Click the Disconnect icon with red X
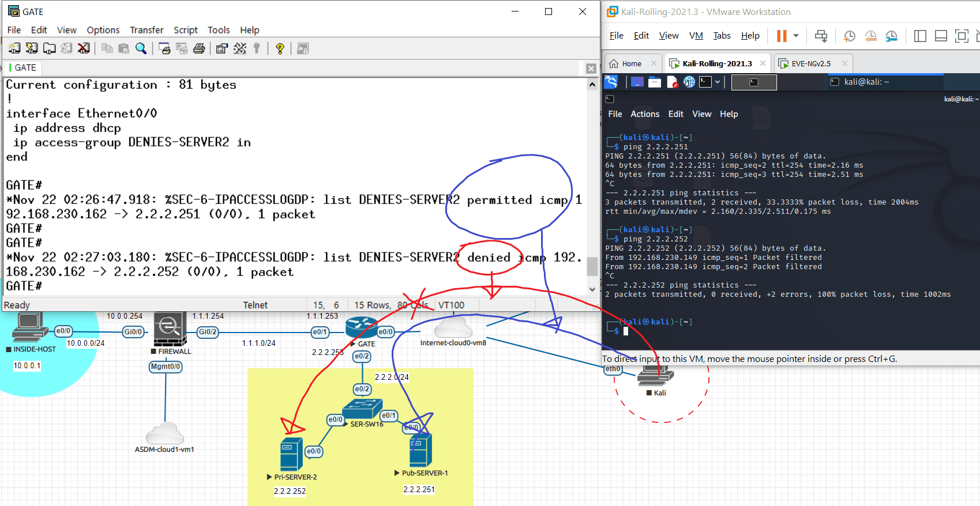This screenshot has width=980, height=506. point(84,48)
